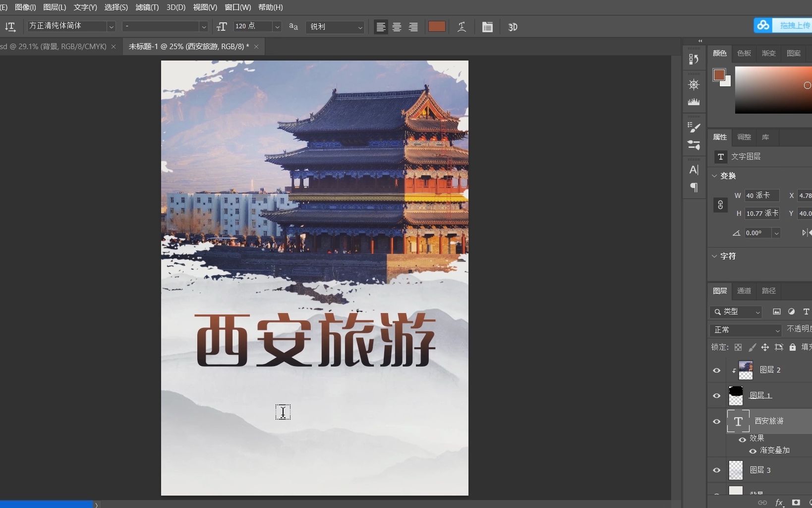Hide the 图层 2 layer
The image size is (812, 508).
tap(717, 371)
